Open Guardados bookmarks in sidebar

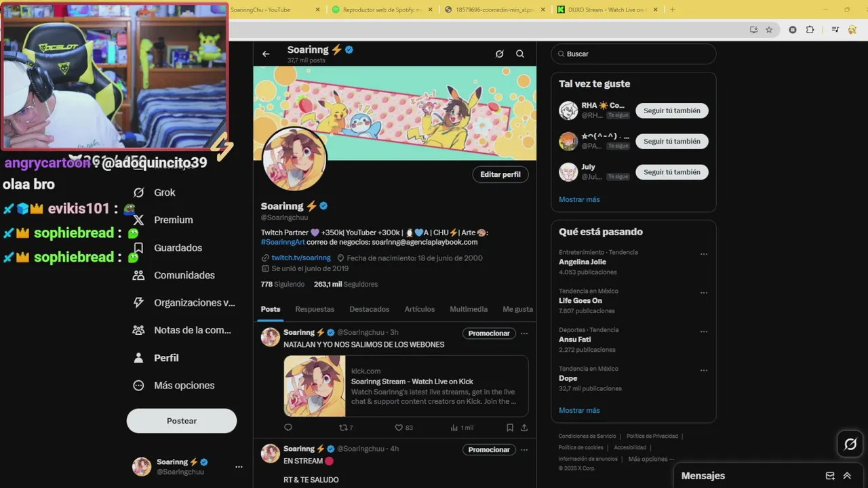(x=167, y=248)
